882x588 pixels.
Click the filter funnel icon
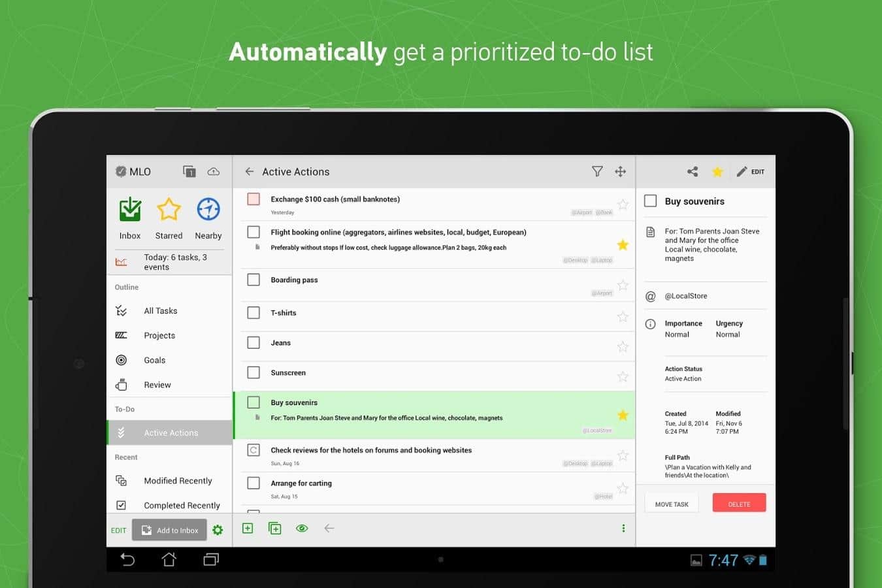[x=597, y=171]
